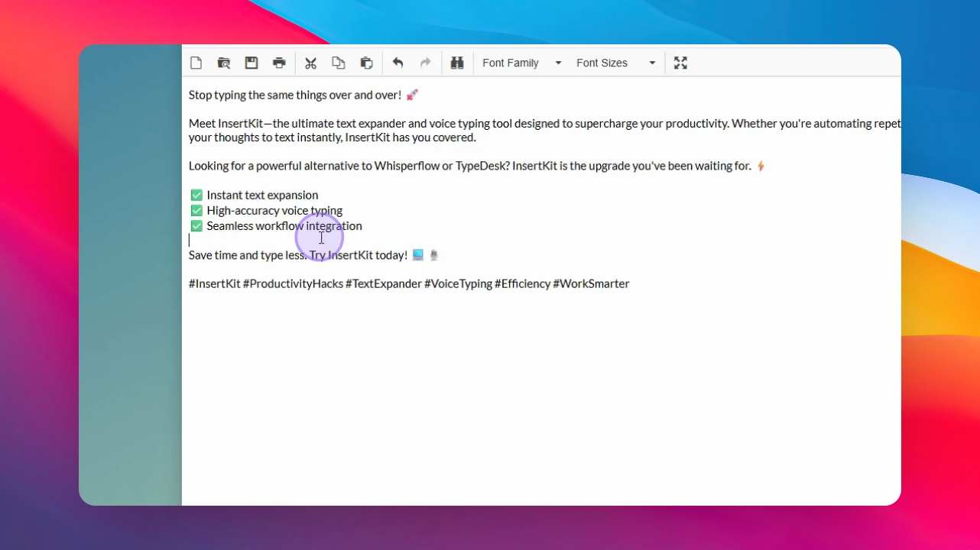
Task: Cut selection using scissors icon
Action: point(310,63)
